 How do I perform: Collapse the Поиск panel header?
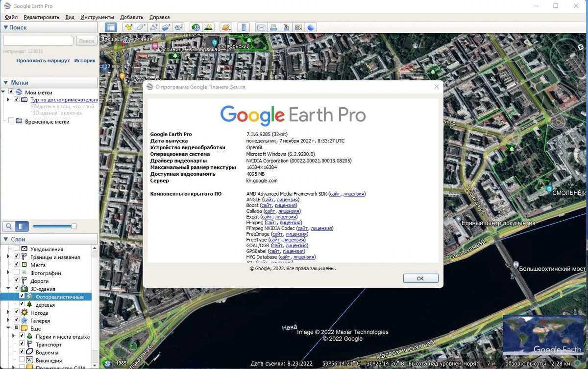[x=49, y=27]
